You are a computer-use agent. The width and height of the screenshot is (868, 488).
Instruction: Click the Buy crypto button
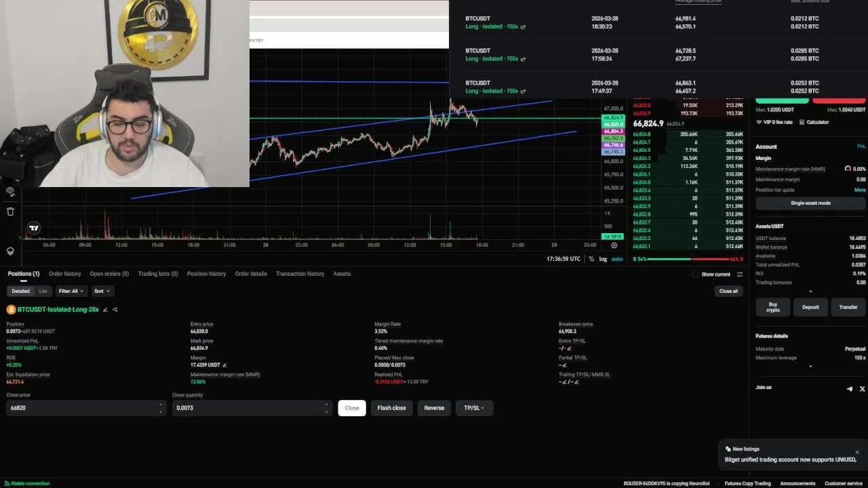pyautogui.click(x=773, y=307)
